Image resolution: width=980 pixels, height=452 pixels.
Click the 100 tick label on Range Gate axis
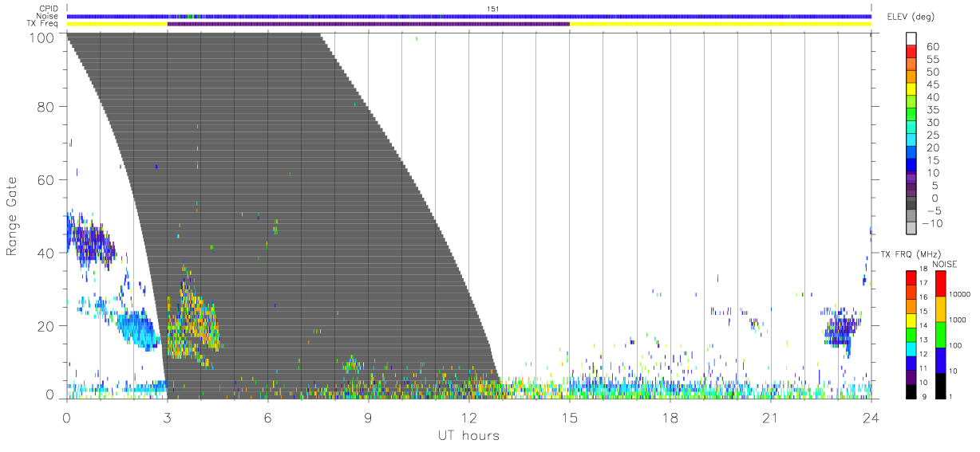(x=43, y=37)
